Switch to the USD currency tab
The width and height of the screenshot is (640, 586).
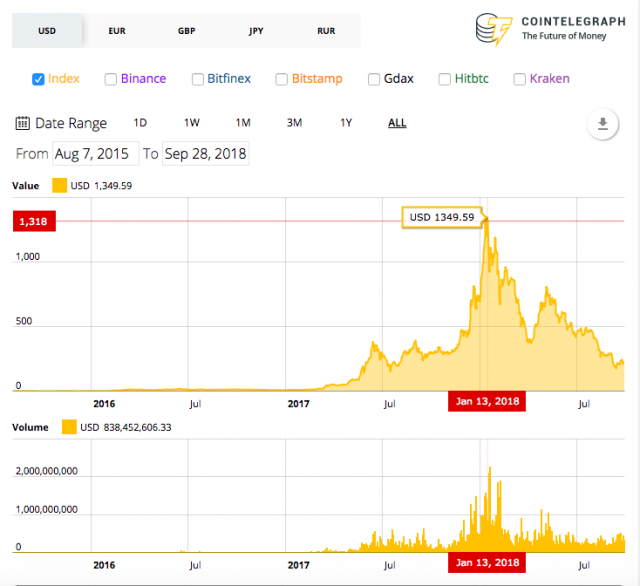click(x=47, y=31)
